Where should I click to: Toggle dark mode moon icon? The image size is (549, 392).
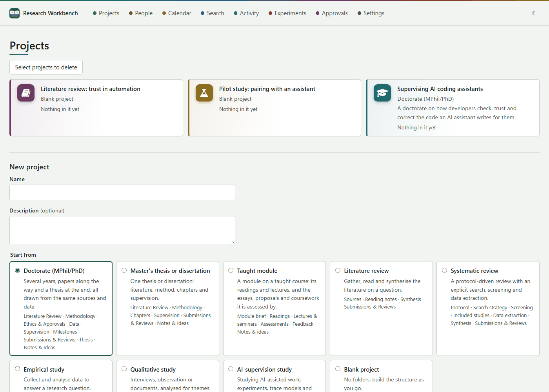pos(534,13)
